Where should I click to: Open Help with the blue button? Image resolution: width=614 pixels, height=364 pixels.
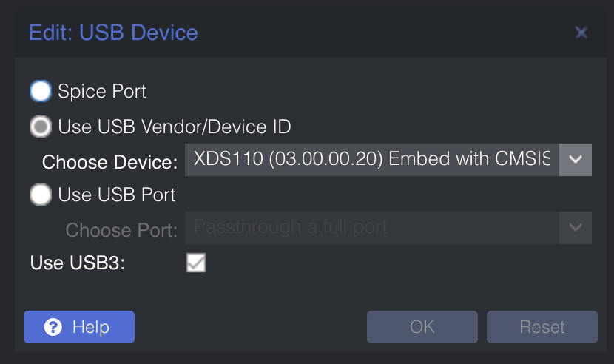(79, 327)
